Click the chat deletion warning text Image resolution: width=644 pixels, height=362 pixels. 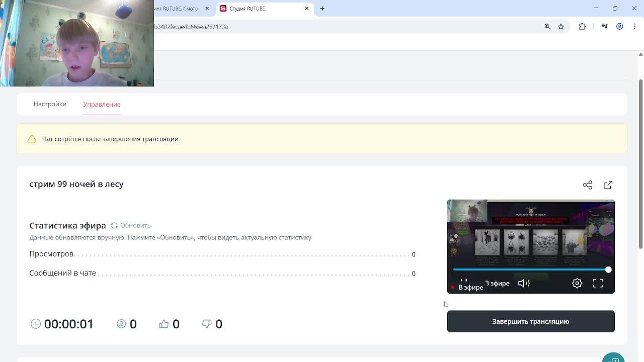110,139
